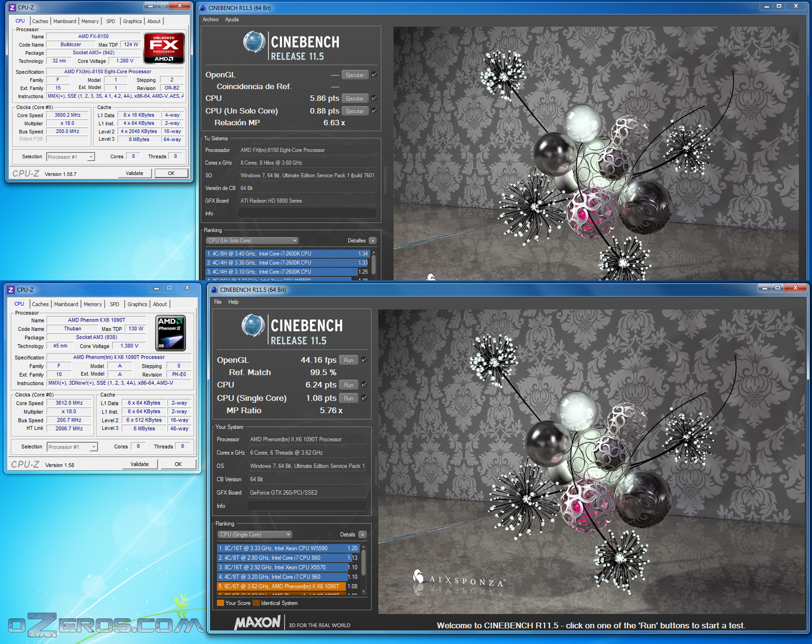Click the brown Identical System legend swatch
The image size is (812, 644).
(x=256, y=603)
